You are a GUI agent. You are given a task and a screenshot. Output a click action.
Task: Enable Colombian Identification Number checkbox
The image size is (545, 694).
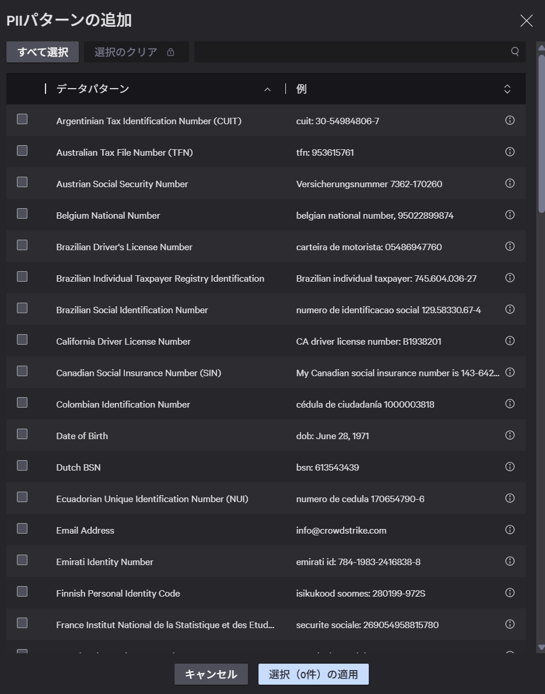tap(22, 402)
